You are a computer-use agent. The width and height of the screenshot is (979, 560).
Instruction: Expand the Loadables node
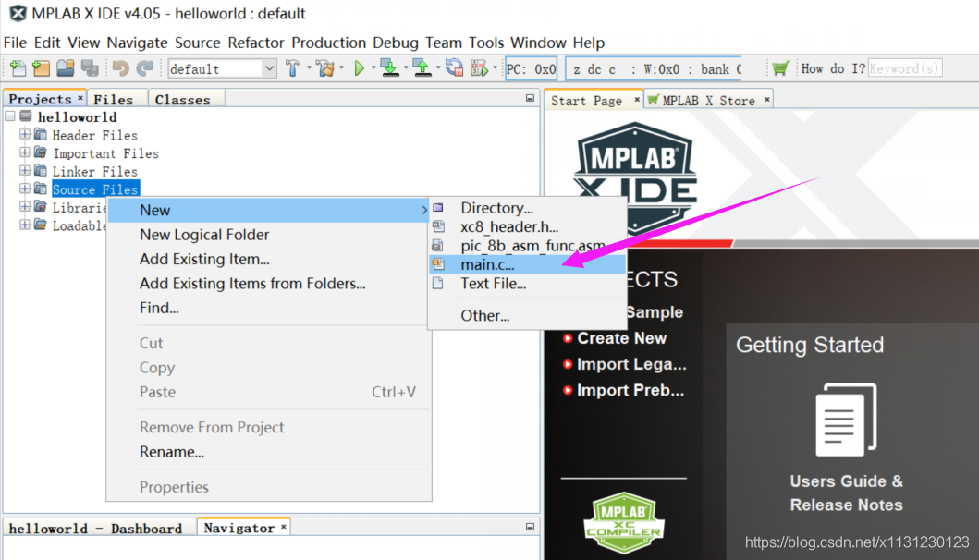pos(24,225)
